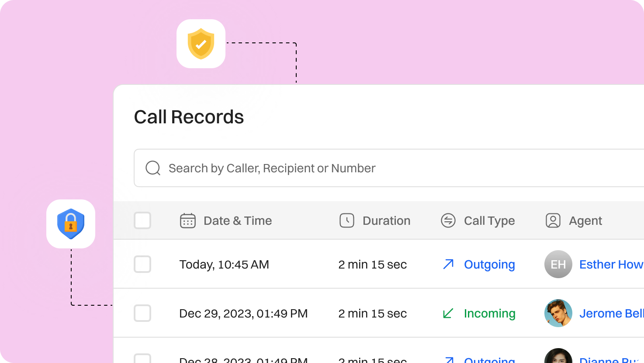Click the yellow shield checkmark icon
The height and width of the screenshot is (363, 644).
[x=201, y=43]
